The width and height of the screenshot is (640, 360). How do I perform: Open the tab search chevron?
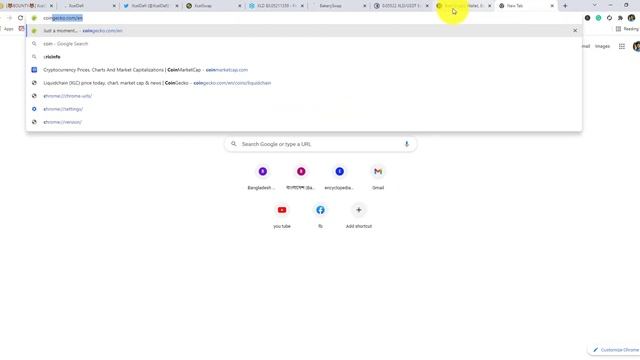coord(594,5)
